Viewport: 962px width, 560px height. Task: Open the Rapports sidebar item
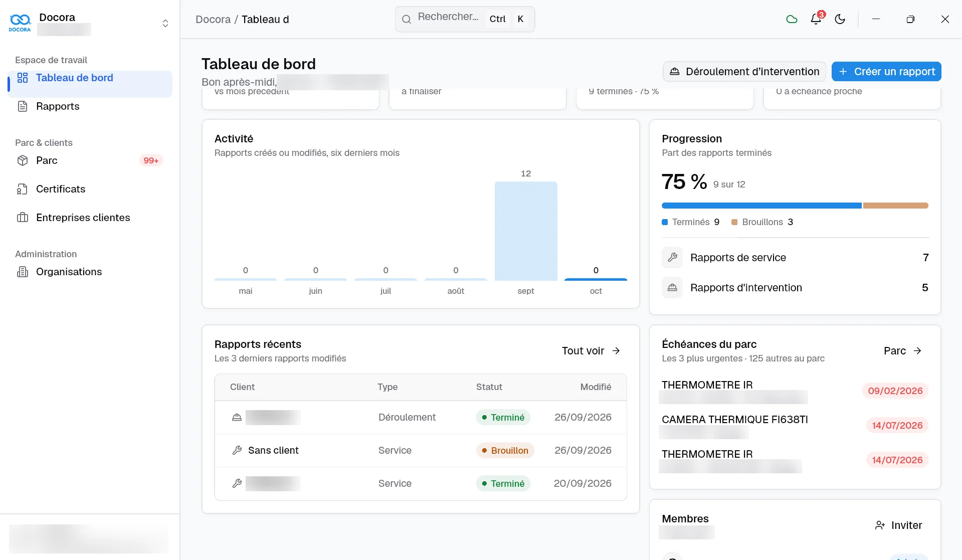(x=90, y=106)
